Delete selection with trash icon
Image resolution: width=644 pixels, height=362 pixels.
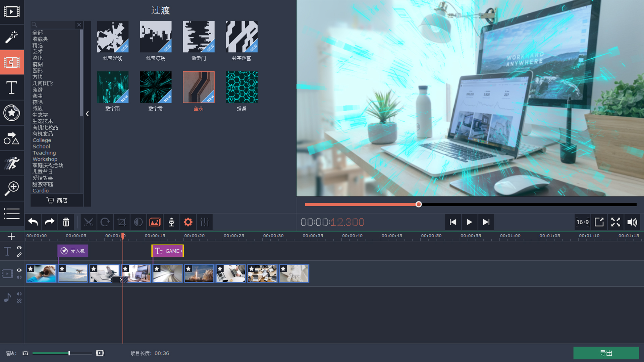(66, 222)
